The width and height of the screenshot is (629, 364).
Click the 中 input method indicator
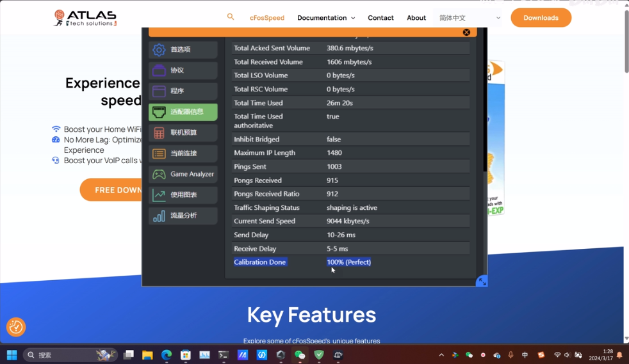525,355
